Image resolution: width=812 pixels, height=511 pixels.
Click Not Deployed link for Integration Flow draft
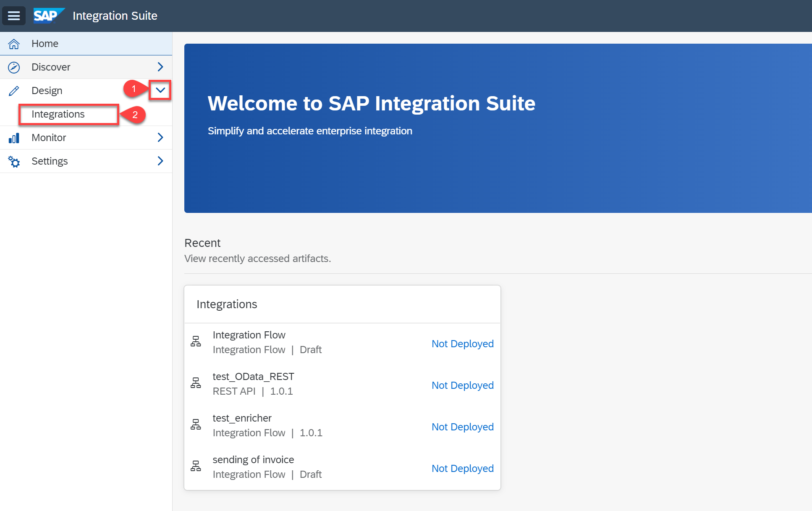pos(462,343)
